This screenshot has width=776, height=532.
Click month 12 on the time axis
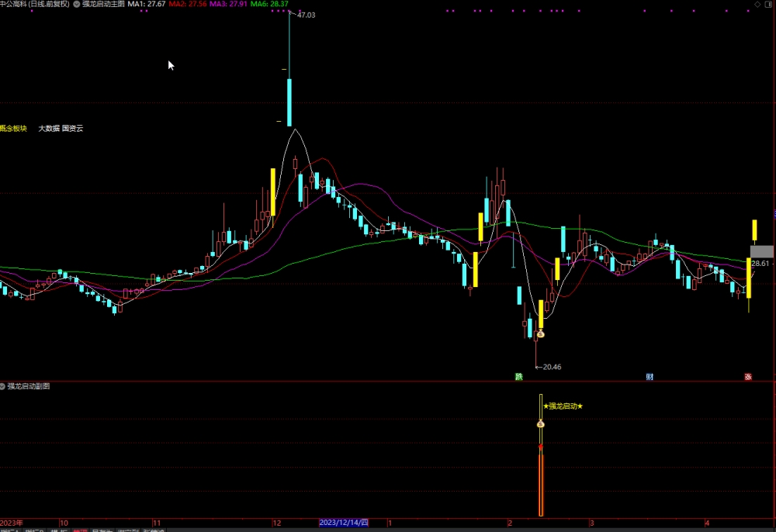(x=277, y=523)
